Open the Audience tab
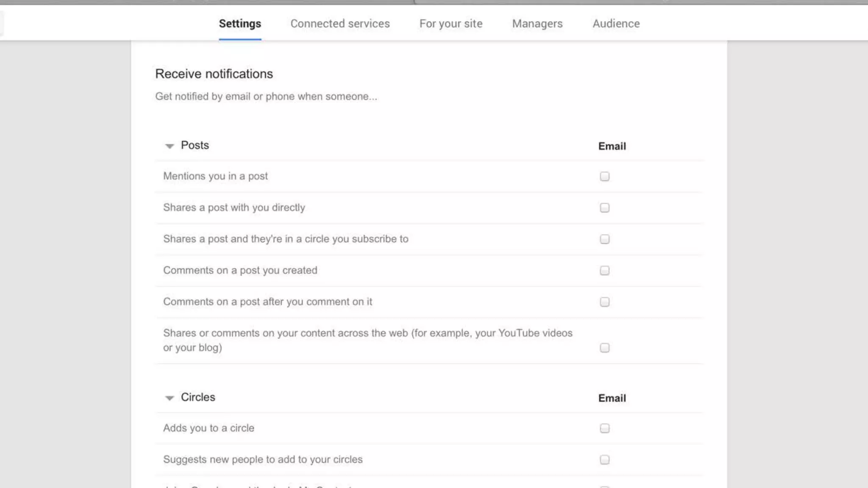Image resolution: width=868 pixels, height=488 pixels. coord(616,24)
